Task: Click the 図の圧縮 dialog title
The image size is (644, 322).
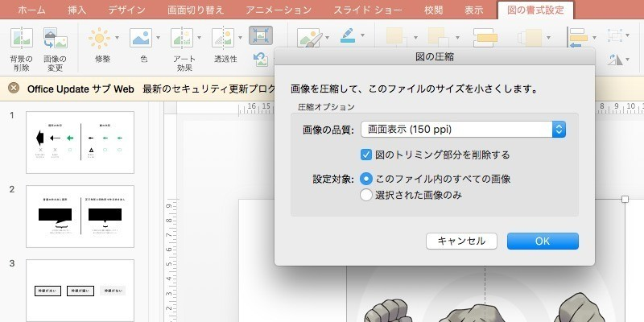Action: [435, 57]
